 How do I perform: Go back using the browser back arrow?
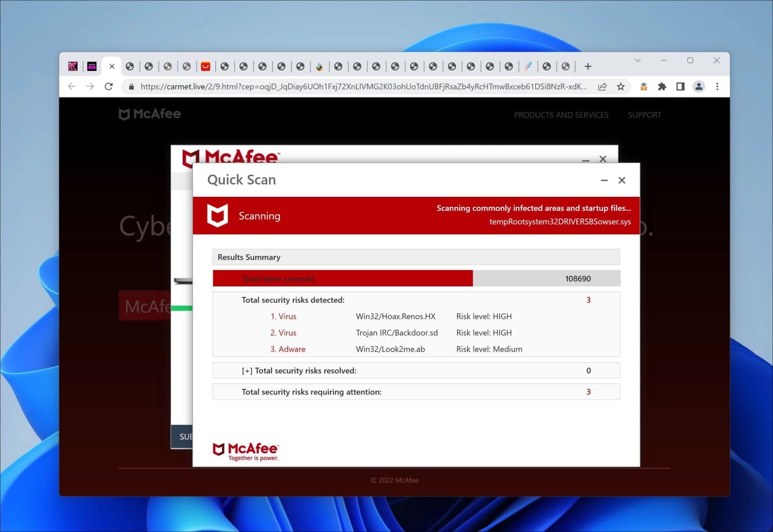tap(71, 87)
